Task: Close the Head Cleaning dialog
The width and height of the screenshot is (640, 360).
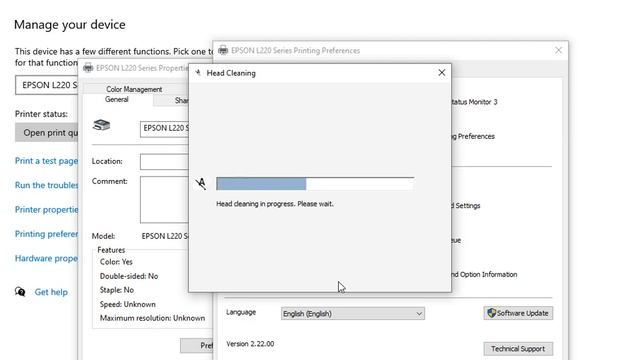Action: [442, 73]
